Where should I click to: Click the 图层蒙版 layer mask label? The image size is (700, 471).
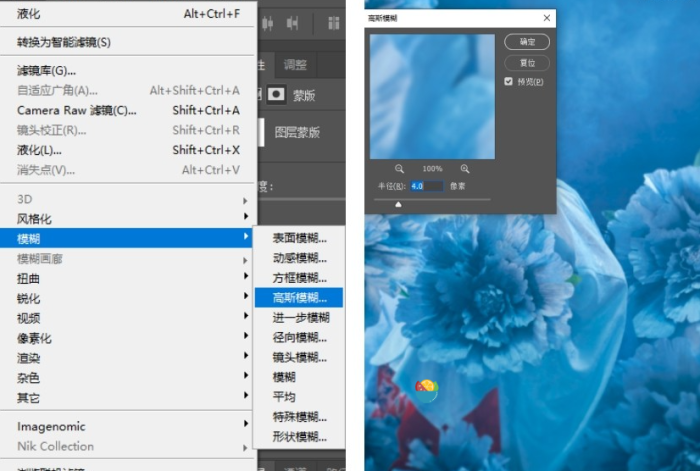[x=297, y=132]
